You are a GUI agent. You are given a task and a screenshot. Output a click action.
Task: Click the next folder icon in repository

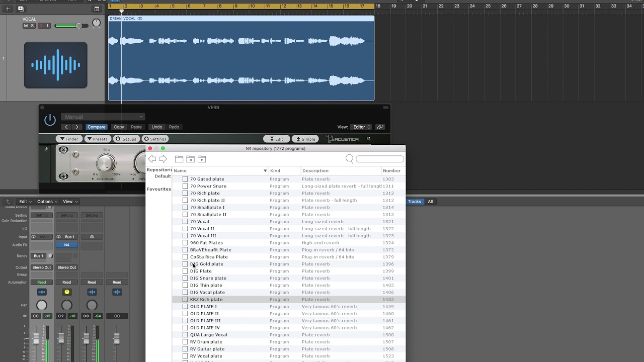[x=202, y=159]
